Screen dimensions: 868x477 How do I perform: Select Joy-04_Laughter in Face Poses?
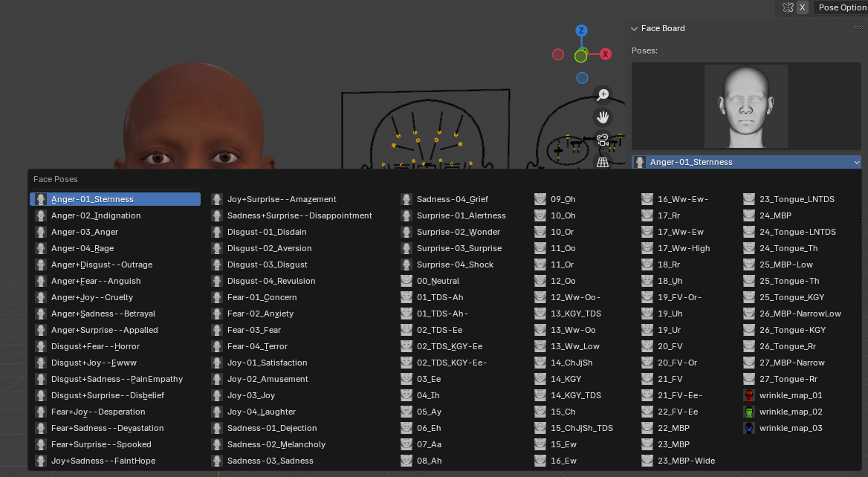(261, 412)
